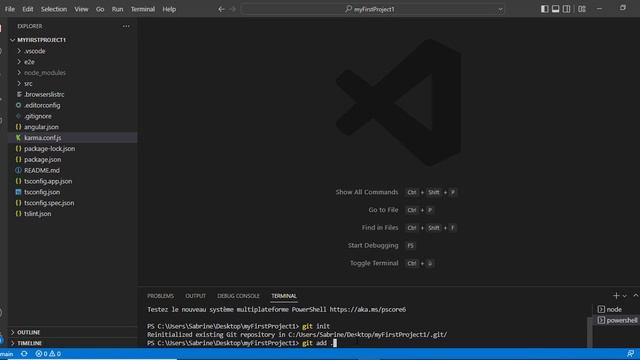The width and height of the screenshot is (640, 360).
Task: Open the View menu
Action: coord(81,9)
